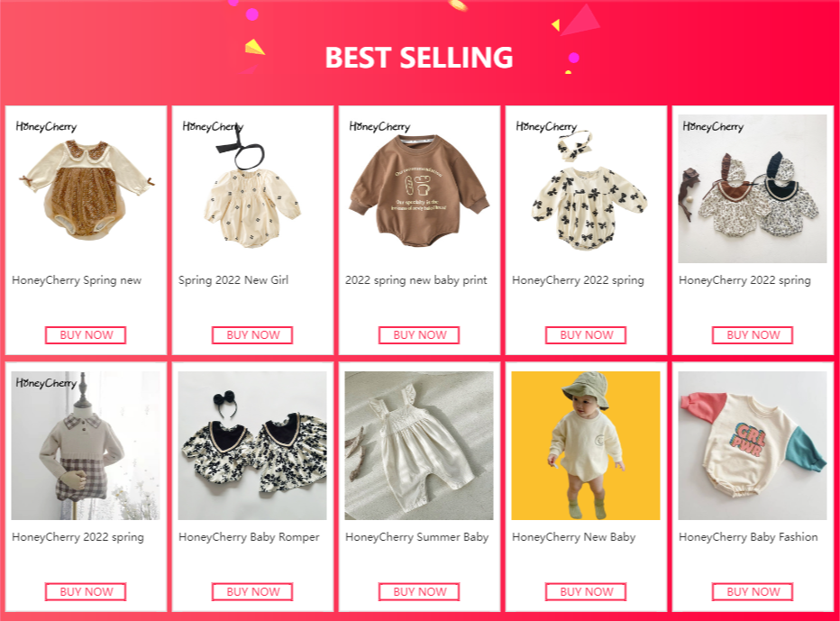Click the BEST SELLING banner heading
The width and height of the screenshot is (840, 621).
419,58
